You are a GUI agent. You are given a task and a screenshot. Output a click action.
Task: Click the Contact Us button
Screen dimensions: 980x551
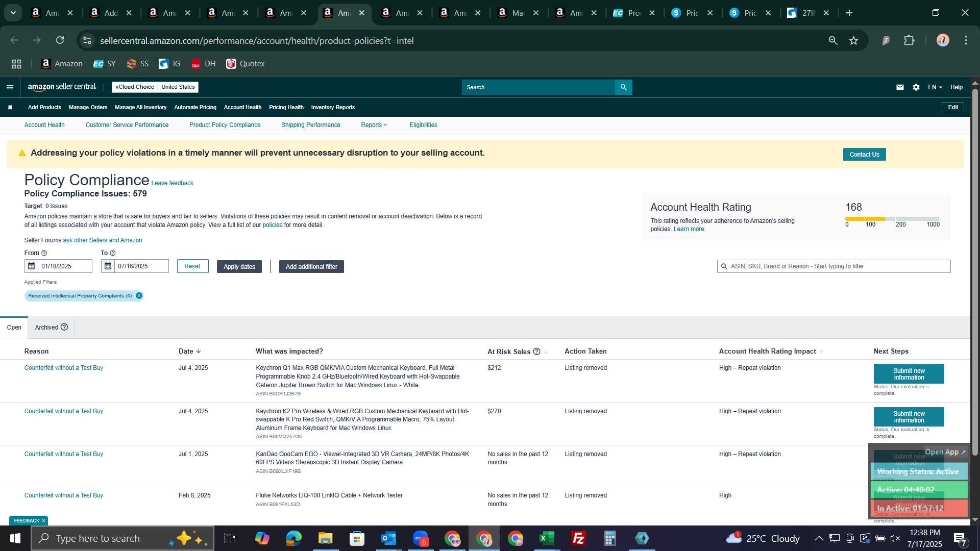864,155
